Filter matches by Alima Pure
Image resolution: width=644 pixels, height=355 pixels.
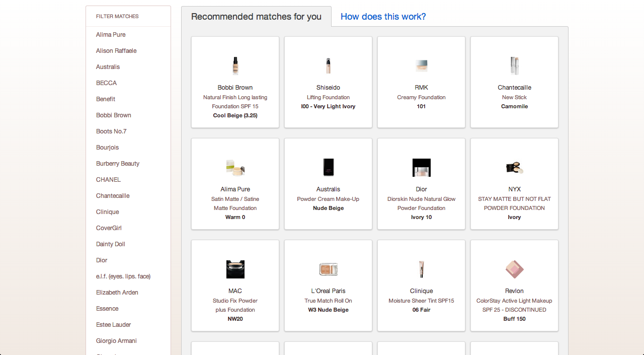[111, 35]
